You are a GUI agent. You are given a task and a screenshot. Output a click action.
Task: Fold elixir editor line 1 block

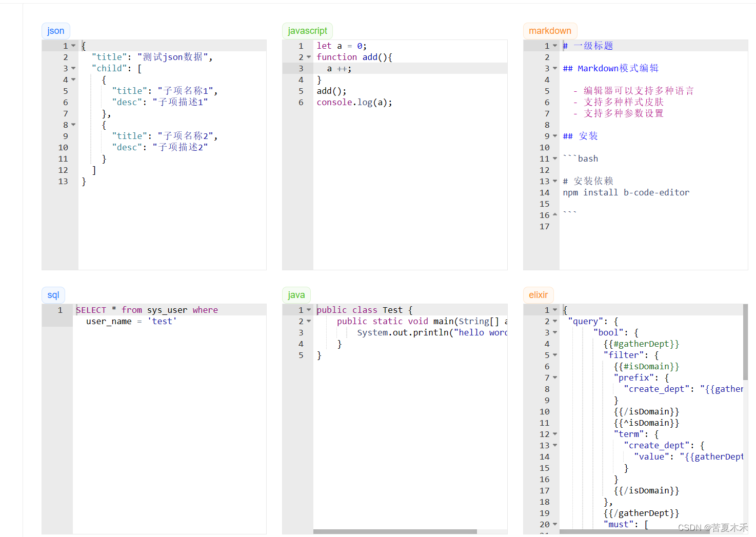pos(555,310)
